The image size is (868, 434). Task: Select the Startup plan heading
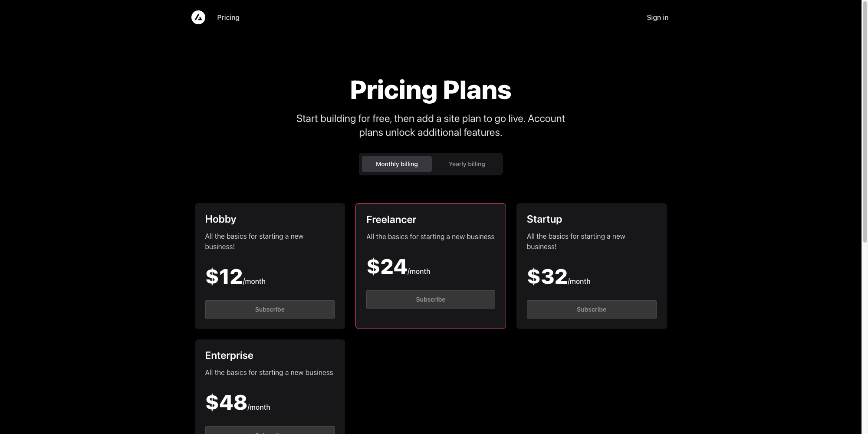pos(544,219)
